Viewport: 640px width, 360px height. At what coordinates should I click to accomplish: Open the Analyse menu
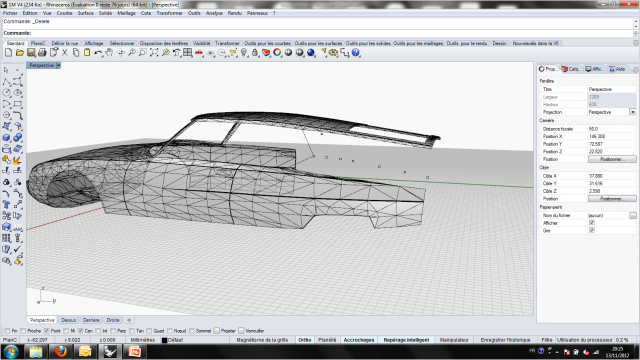pyautogui.click(x=214, y=13)
